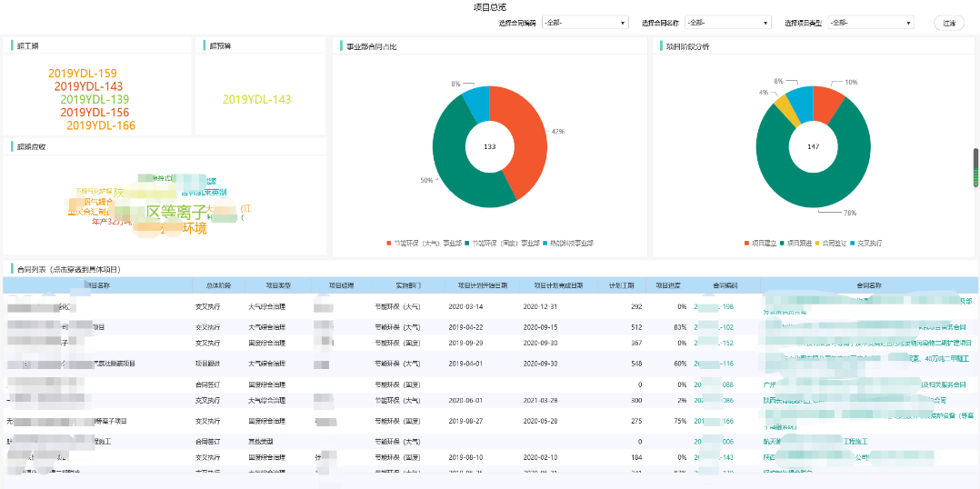Click the yellow-green 2019YDL-143 in the budget panel
Viewport: 980px width, 489px height.
tap(257, 99)
